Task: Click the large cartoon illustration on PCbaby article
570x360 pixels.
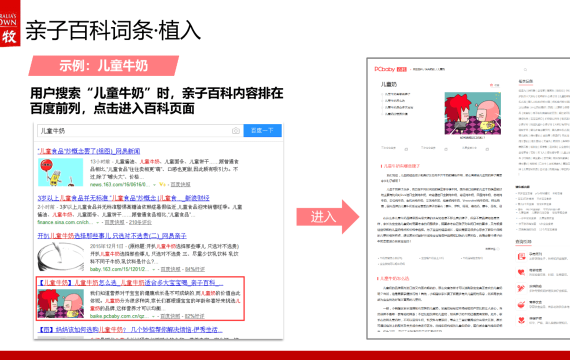Action: [x=473, y=113]
